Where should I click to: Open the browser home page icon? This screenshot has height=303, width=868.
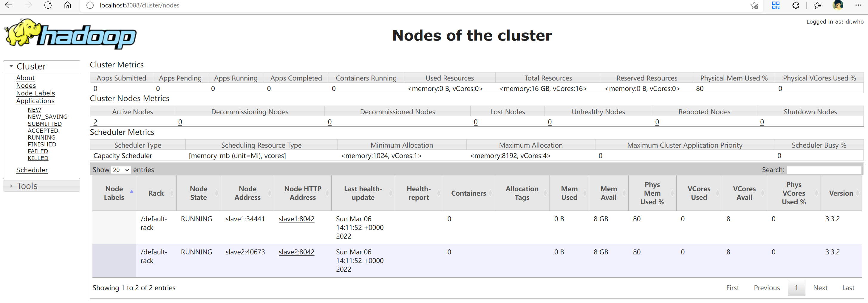tap(68, 5)
